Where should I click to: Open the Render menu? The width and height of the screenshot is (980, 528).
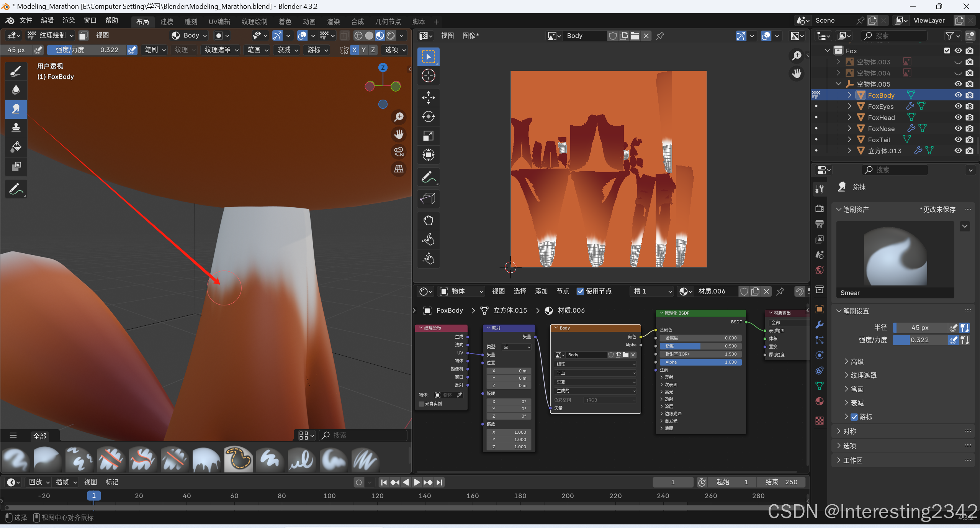(x=69, y=20)
